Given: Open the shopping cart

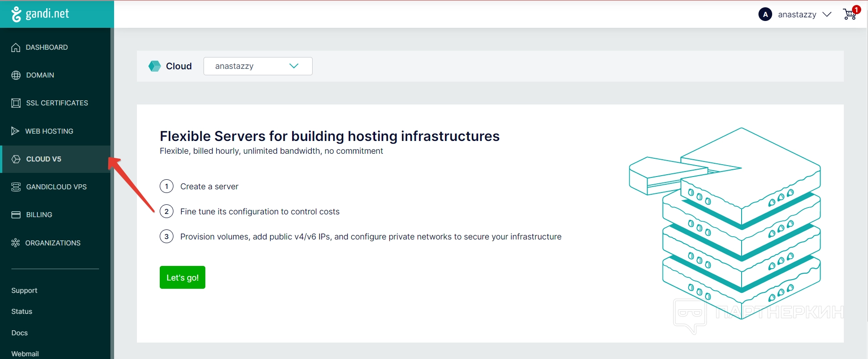Looking at the screenshot, I should click(849, 15).
